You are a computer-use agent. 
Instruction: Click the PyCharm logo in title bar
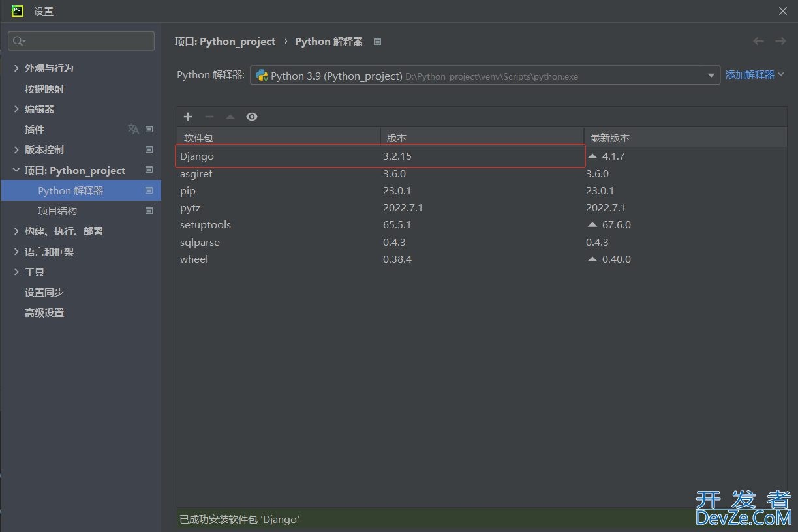click(x=18, y=11)
